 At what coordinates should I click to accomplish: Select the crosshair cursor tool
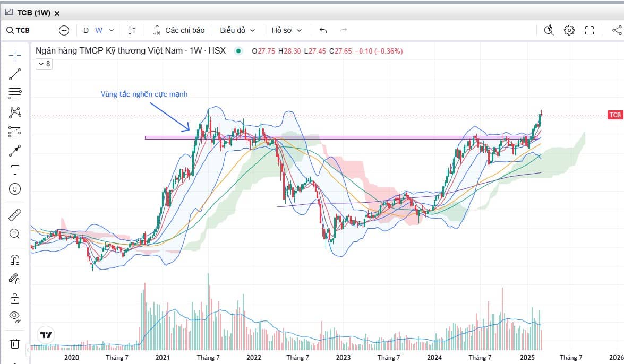pos(15,55)
